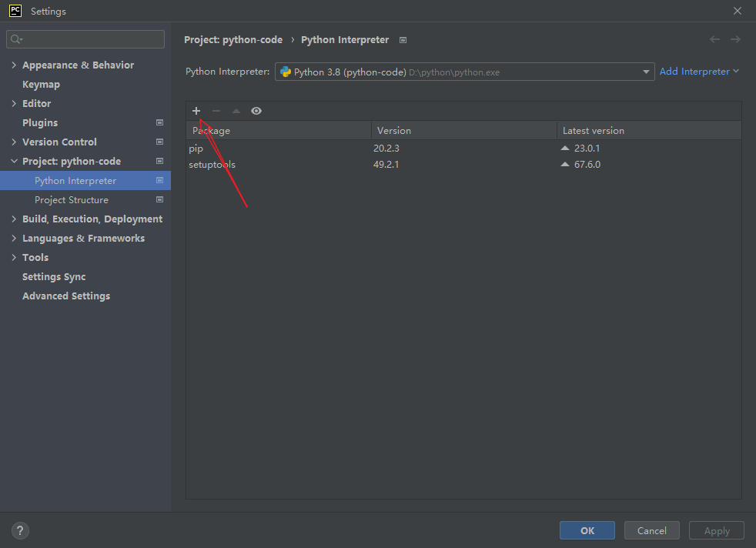756x548 pixels.
Task: Sort by Package column header
Action: [x=279, y=131]
